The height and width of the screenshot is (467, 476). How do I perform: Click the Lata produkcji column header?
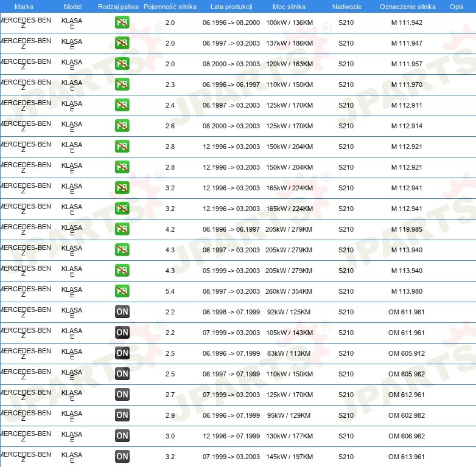tap(231, 7)
